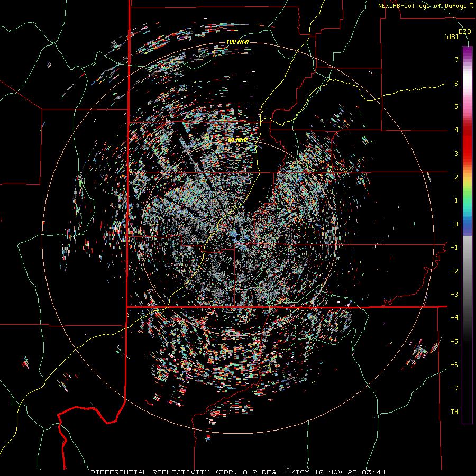Click the 5 value on color scale

click(456, 106)
